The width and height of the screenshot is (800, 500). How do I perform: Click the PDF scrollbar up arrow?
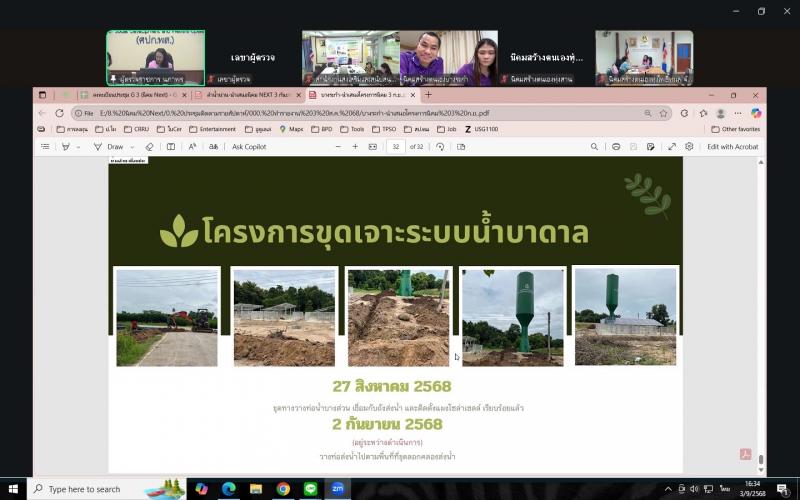pyautogui.click(x=761, y=162)
